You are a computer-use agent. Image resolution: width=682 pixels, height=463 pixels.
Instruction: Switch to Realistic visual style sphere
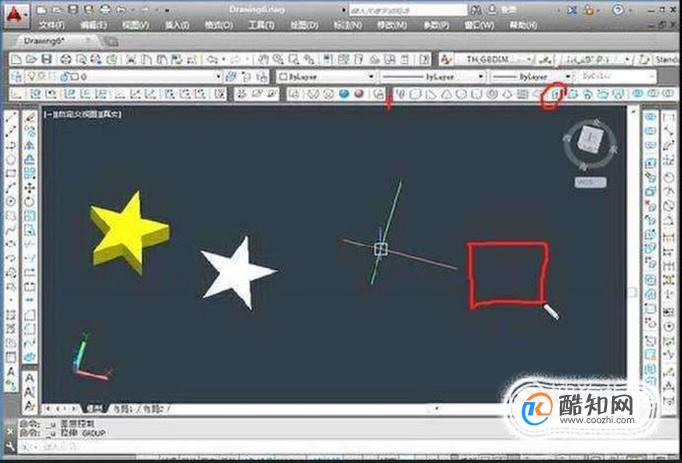(x=344, y=94)
